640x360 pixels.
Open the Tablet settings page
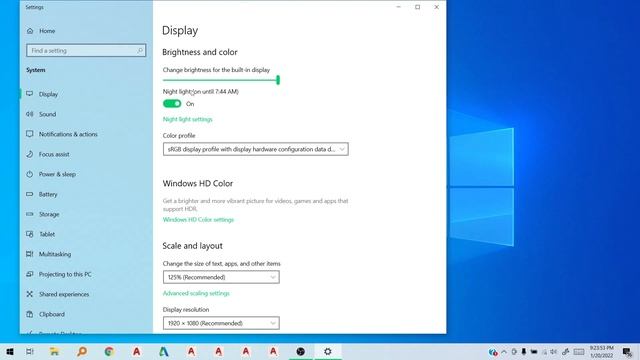point(47,234)
